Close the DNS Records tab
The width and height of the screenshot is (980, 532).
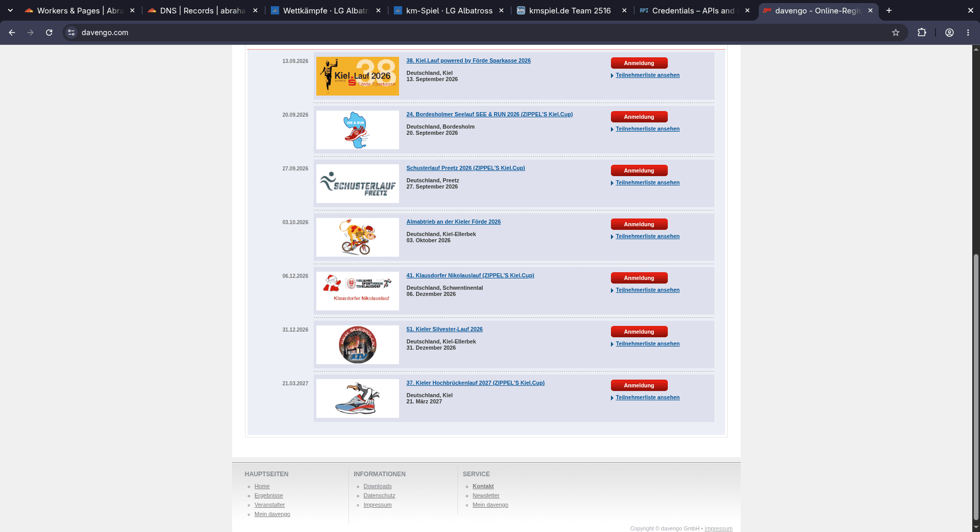point(255,10)
